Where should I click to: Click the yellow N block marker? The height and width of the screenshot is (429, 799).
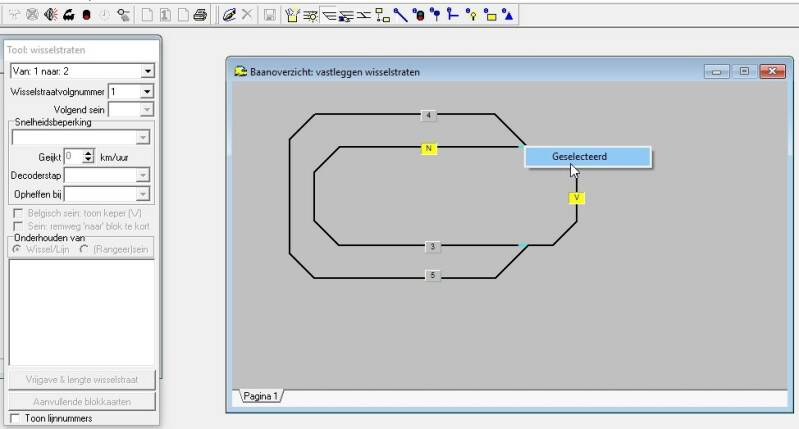[x=429, y=149]
